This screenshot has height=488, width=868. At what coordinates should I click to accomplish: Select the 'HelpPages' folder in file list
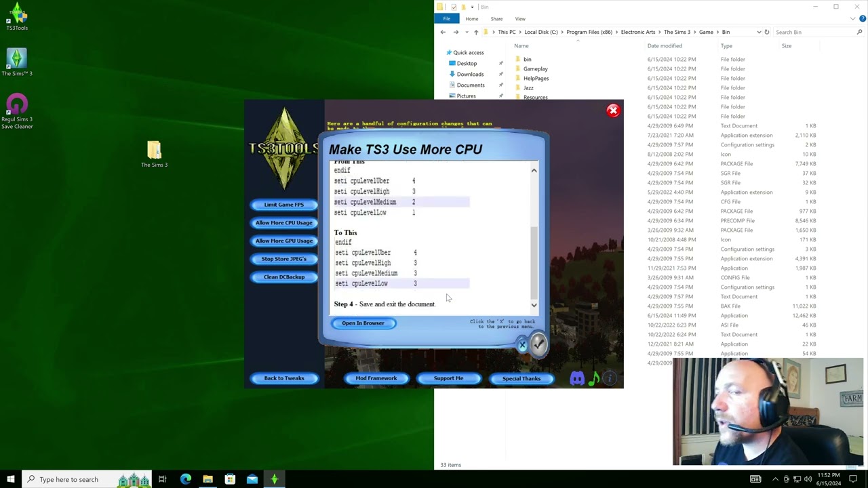[x=536, y=78]
